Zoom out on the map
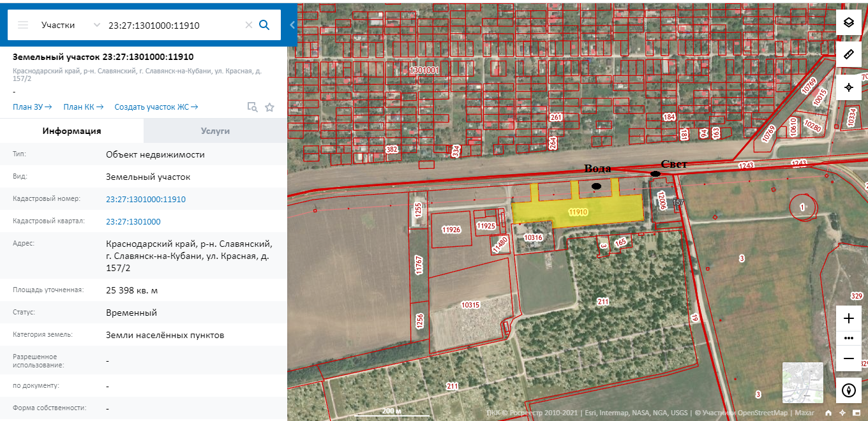The image size is (868, 421). (848, 358)
